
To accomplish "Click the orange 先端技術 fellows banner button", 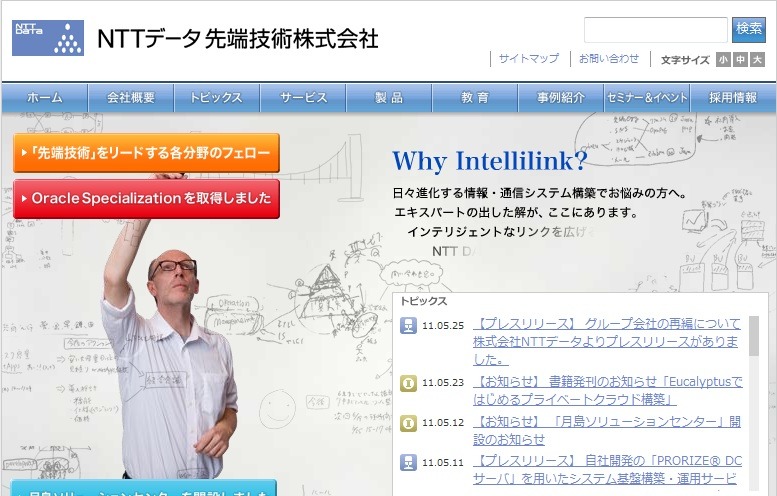I will pos(146,153).
